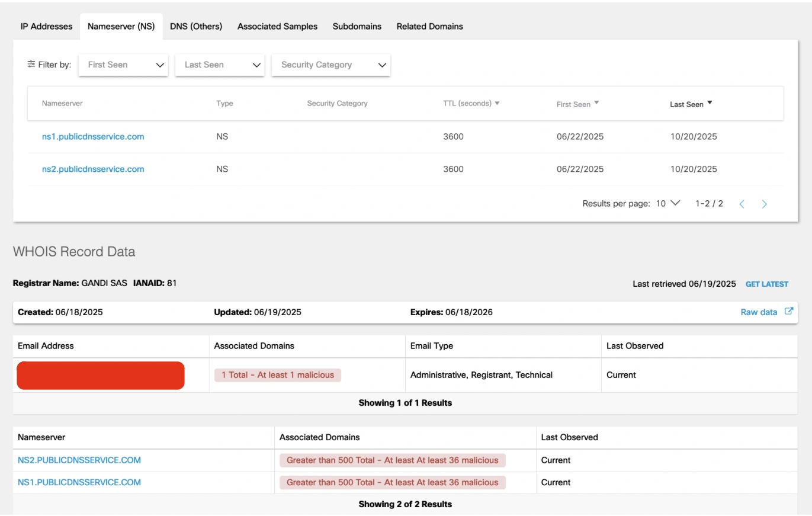
Task: Click the "1 Total - At least 1 malicious" badge
Action: tap(278, 374)
